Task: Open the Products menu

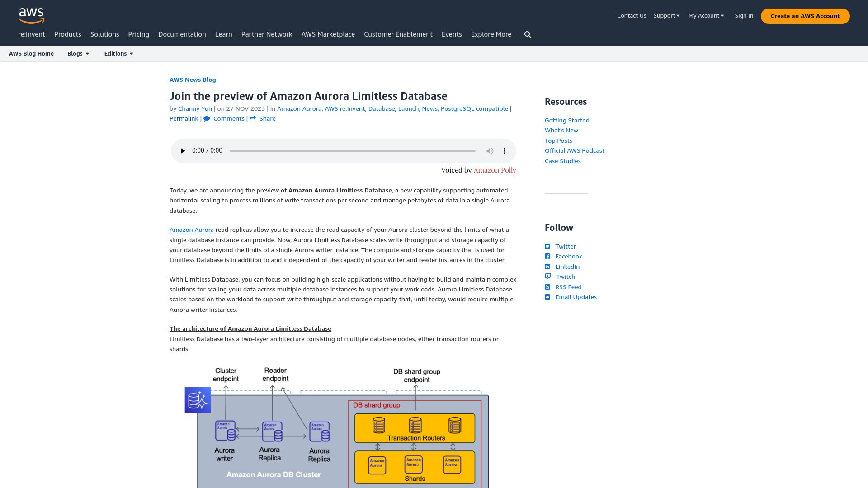Action: point(68,34)
